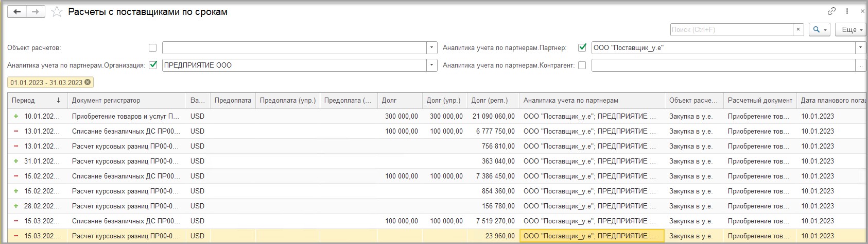Click the forward navigation arrow
This screenshot has width=868, height=244.
[35, 11]
